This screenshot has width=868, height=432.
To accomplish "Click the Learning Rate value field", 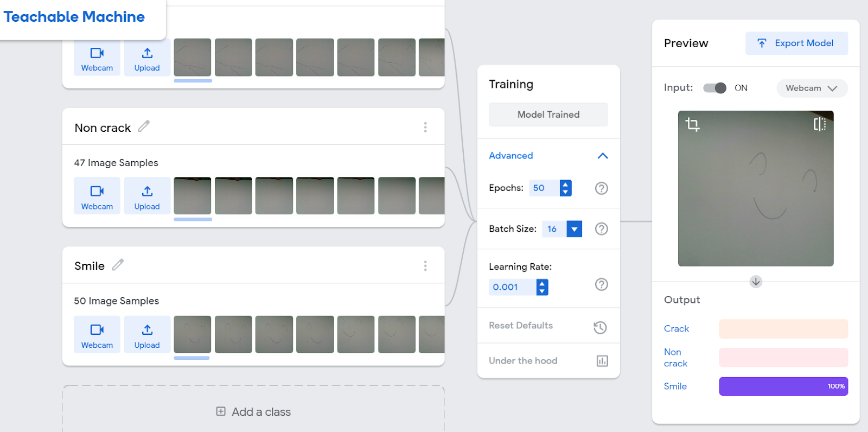I will (x=513, y=287).
